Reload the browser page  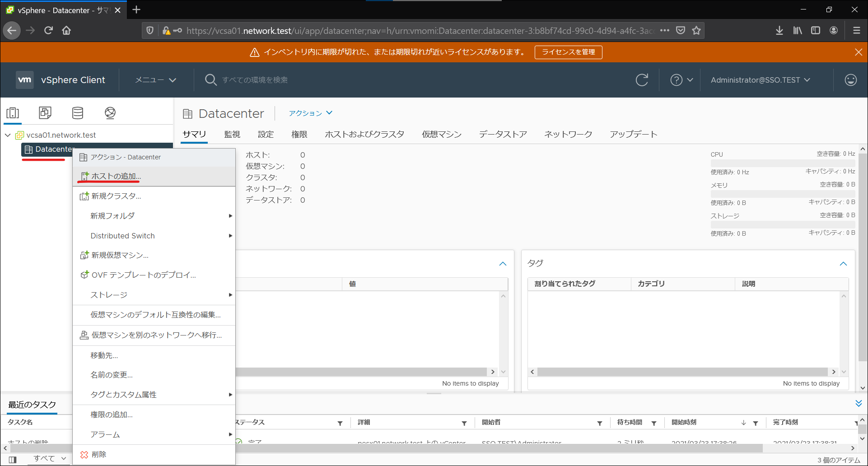tap(48, 30)
